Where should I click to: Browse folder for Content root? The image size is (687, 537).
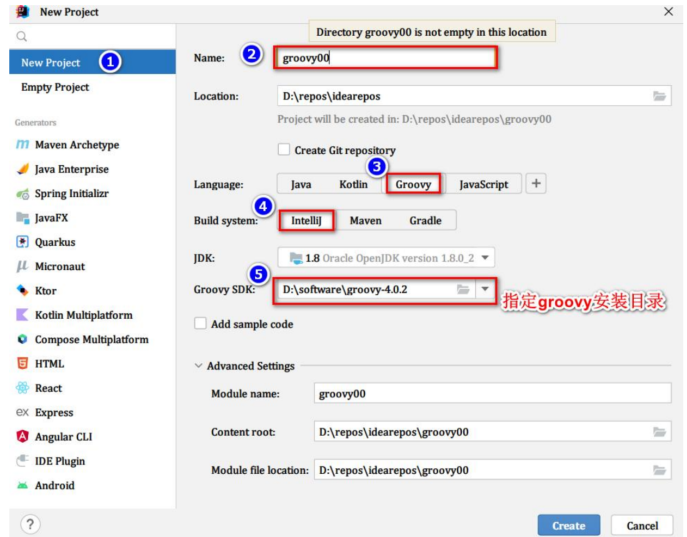tap(659, 432)
